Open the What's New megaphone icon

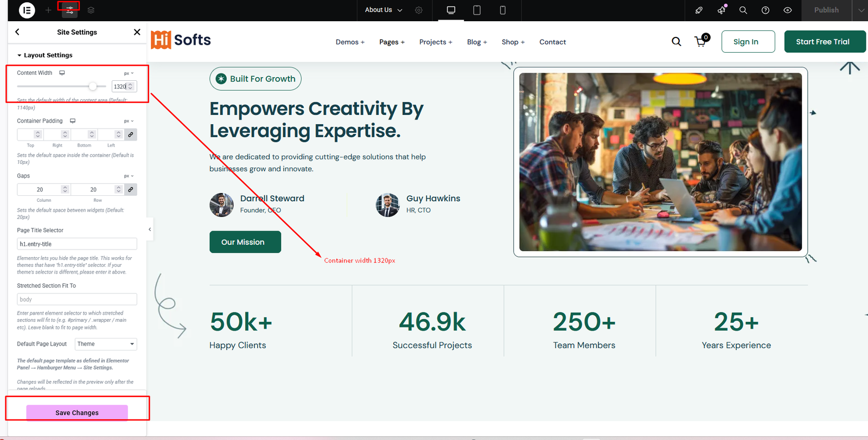coord(722,10)
